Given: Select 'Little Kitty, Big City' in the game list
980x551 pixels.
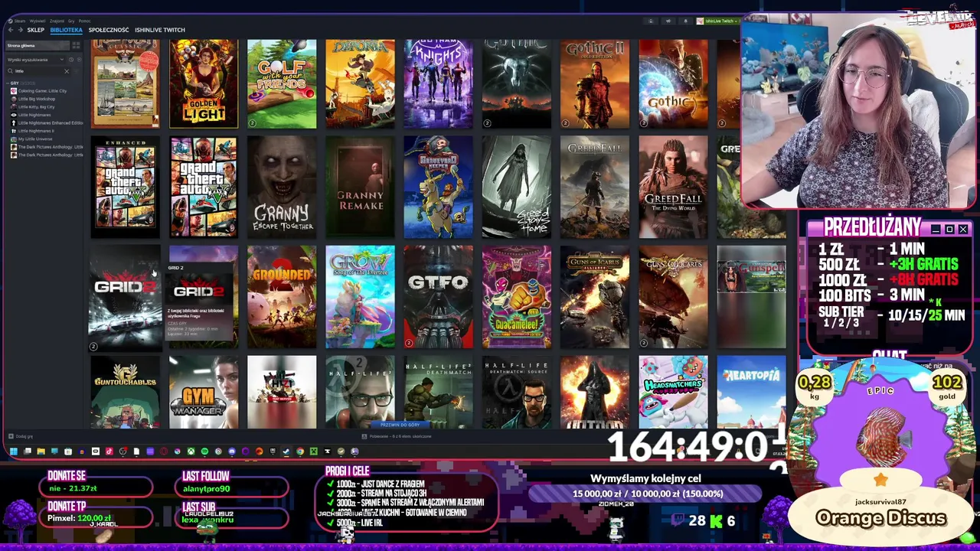Looking at the screenshot, I should point(36,107).
